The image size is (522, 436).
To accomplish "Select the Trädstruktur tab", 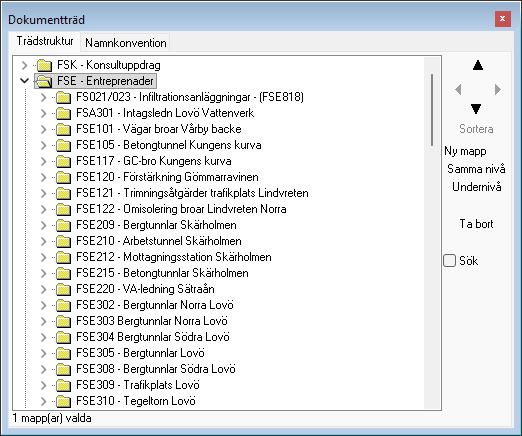I will point(45,41).
